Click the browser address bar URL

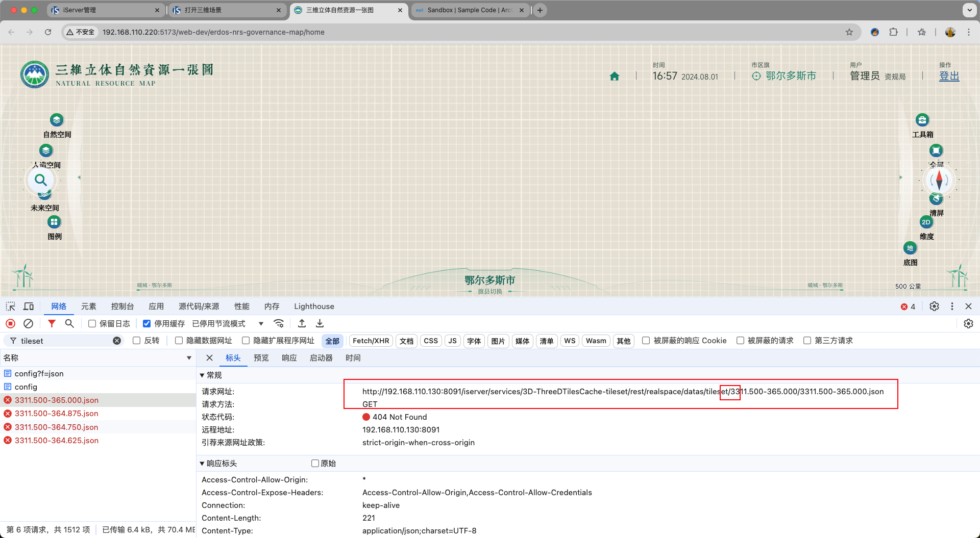pyautogui.click(x=213, y=32)
